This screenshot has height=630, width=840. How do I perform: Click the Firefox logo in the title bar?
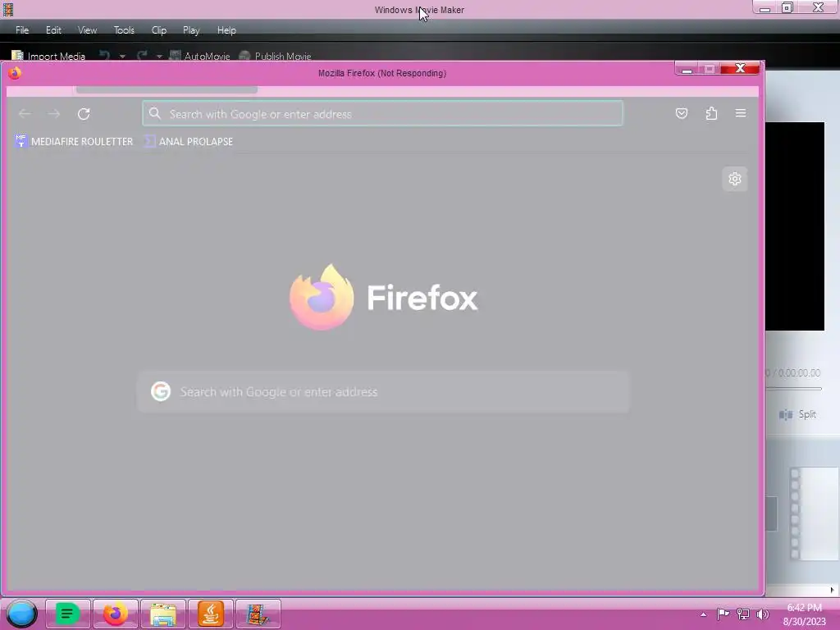[15, 73]
